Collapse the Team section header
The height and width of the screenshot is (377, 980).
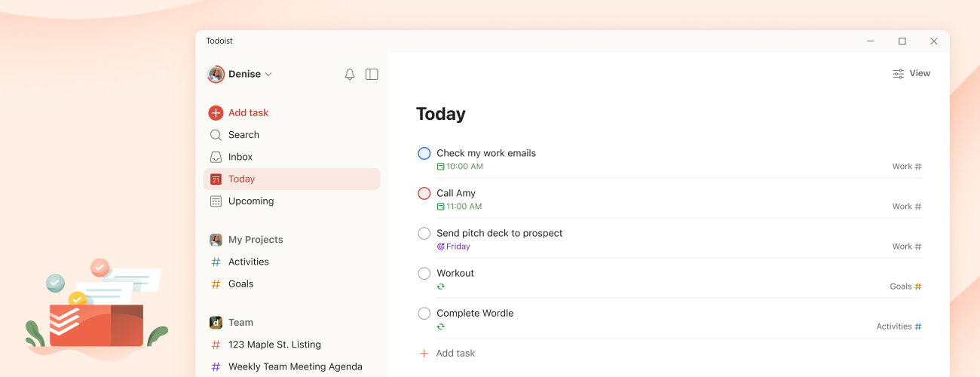(240, 323)
